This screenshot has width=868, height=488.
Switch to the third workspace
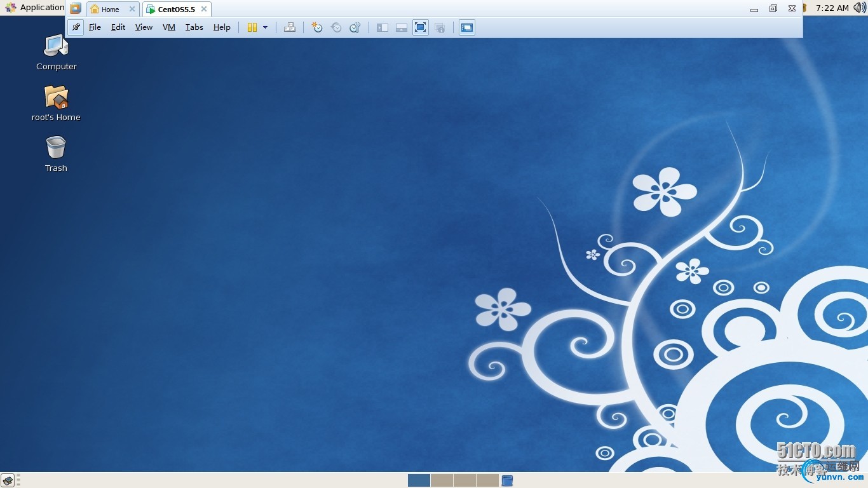point(465,480)
